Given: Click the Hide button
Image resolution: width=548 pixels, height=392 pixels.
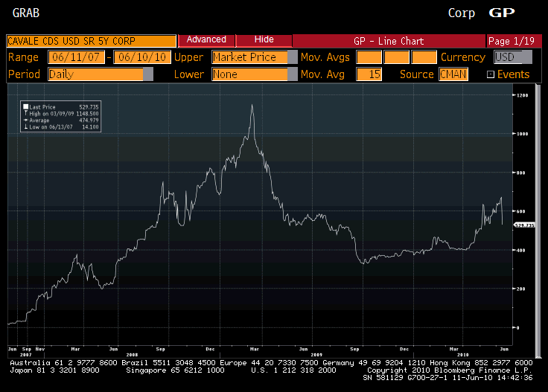Looking at the screenshot, I should point(264,39).
